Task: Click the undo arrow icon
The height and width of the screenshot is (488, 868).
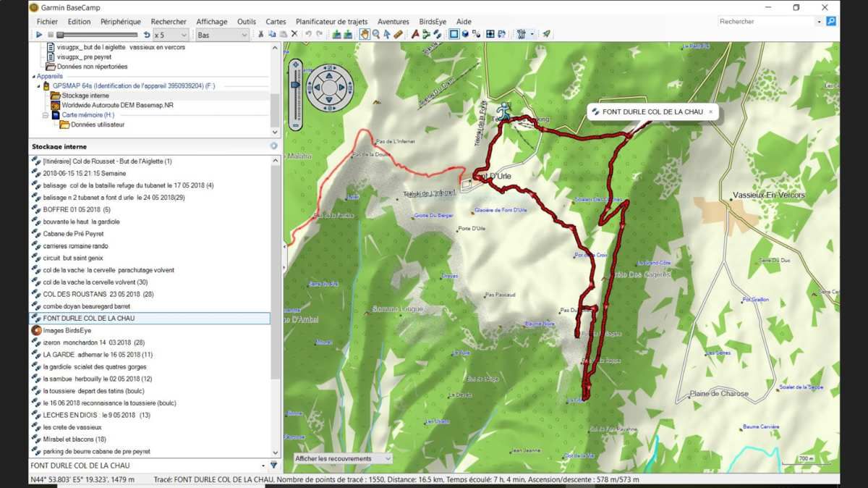Action: (x=308, y=34)
